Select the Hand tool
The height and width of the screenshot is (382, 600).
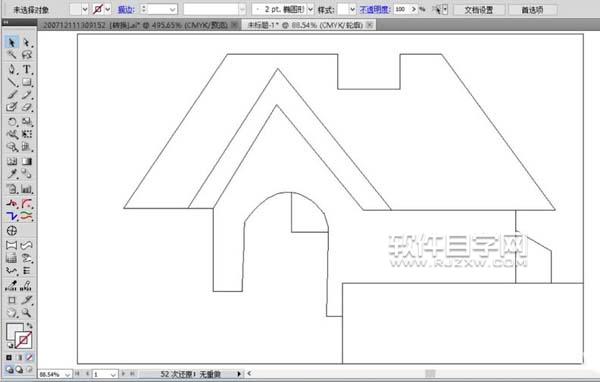[12, 313]
